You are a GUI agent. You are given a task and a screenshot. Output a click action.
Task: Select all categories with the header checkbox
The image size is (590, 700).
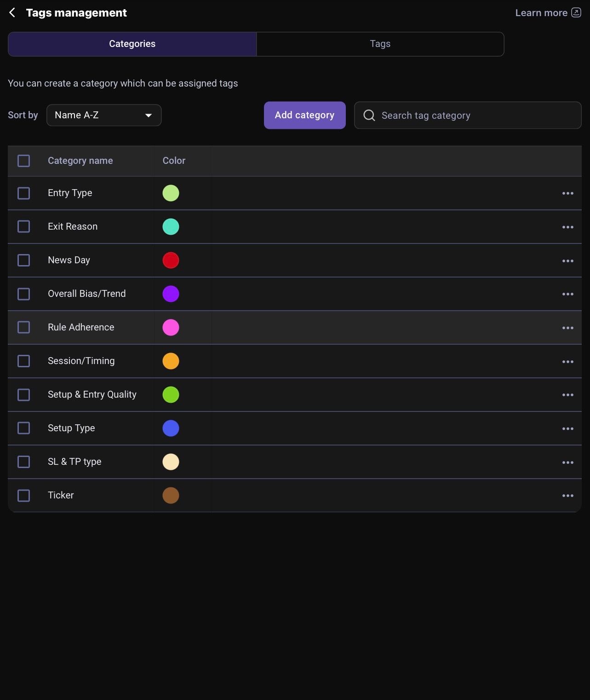(x=23, y=161)
